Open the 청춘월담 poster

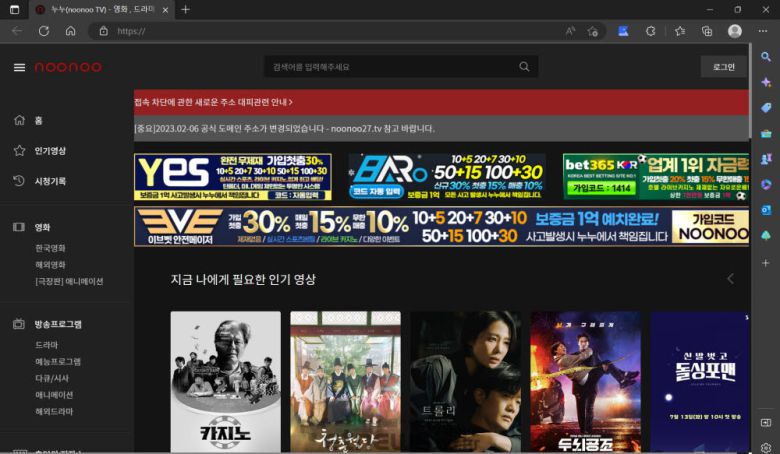pyautogui.click(x=345, y=381)
